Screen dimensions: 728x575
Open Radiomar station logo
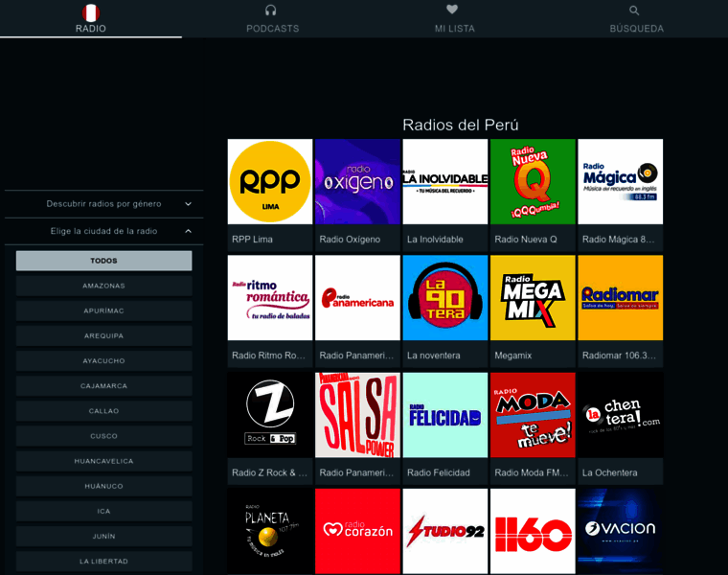[621, 298]
